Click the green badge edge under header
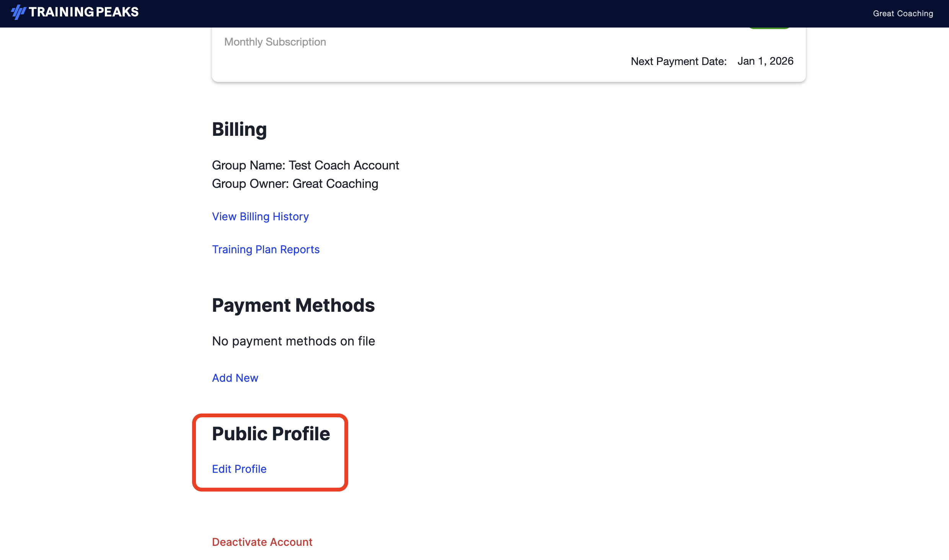 (x=769, y=28)
